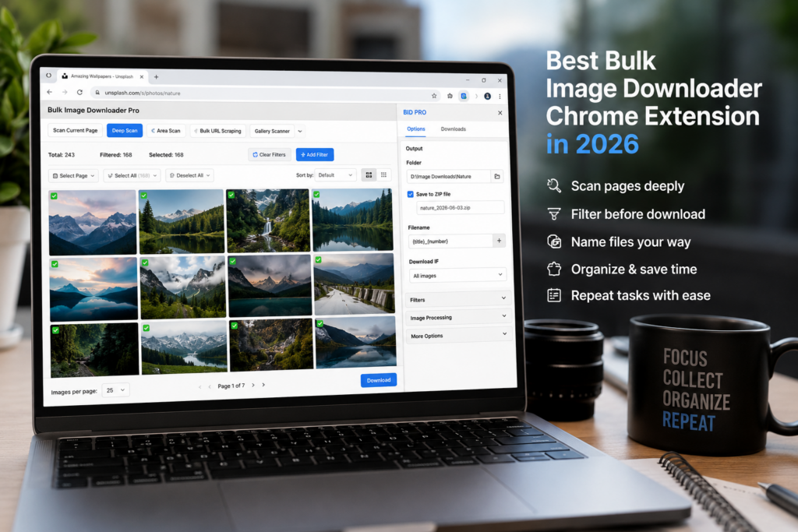
Task: Click the Folder path input field
Action: pos(448,177)
